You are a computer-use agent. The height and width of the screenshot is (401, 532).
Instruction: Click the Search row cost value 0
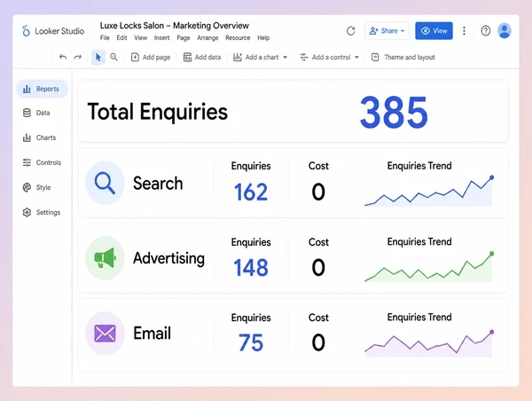318,192
